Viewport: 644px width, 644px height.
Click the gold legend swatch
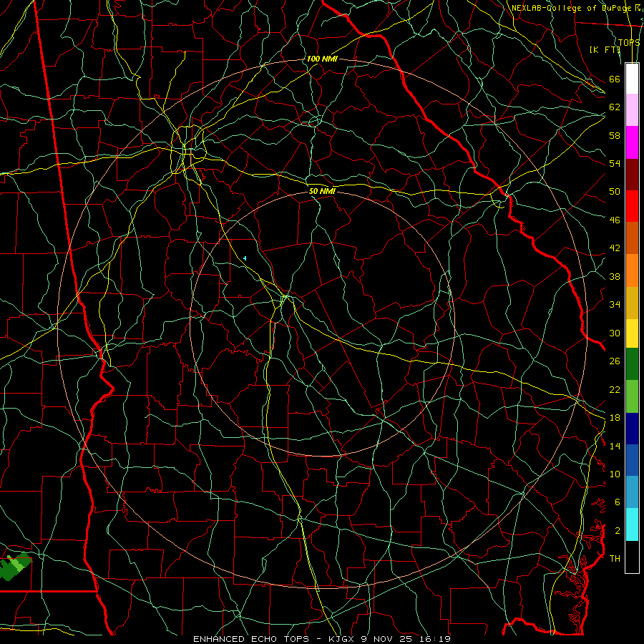[632, 302]
